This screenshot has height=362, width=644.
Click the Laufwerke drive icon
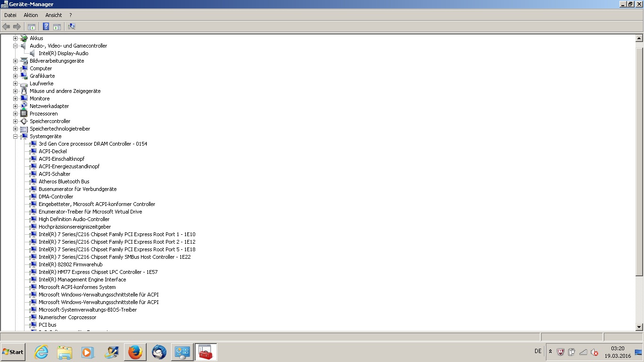[x=24, y=83]
